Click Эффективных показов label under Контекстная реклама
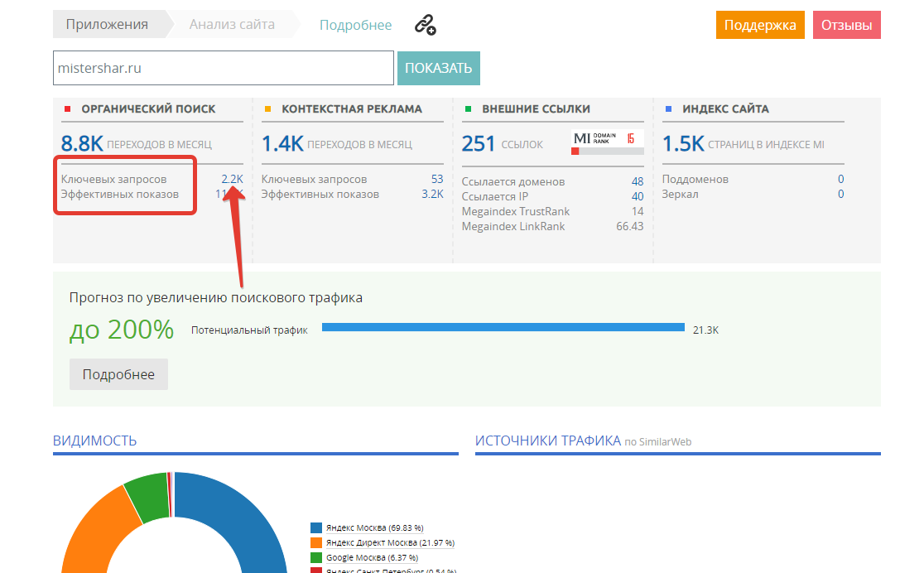Image resolution: width=924 pixels, height=573 pixels. click(x=320, y=194)
